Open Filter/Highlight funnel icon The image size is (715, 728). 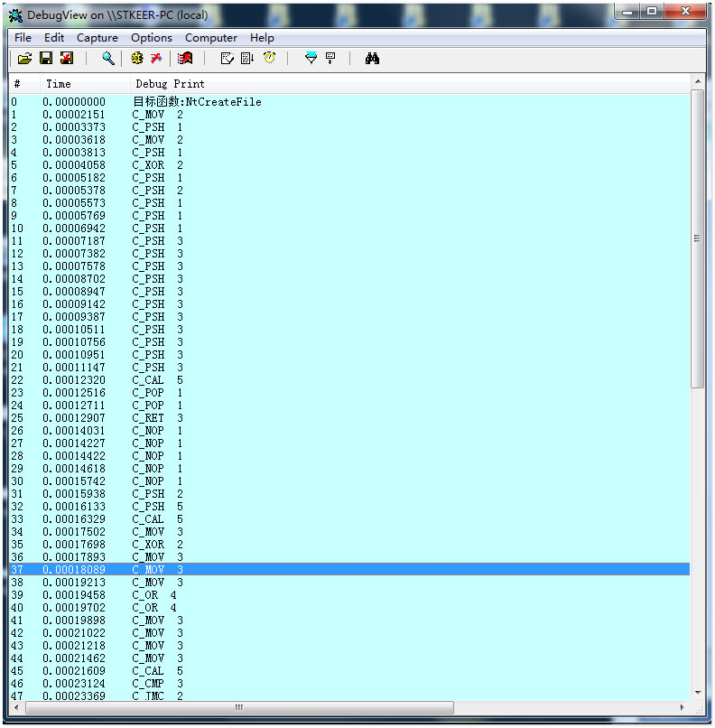(x=311, y=59)
